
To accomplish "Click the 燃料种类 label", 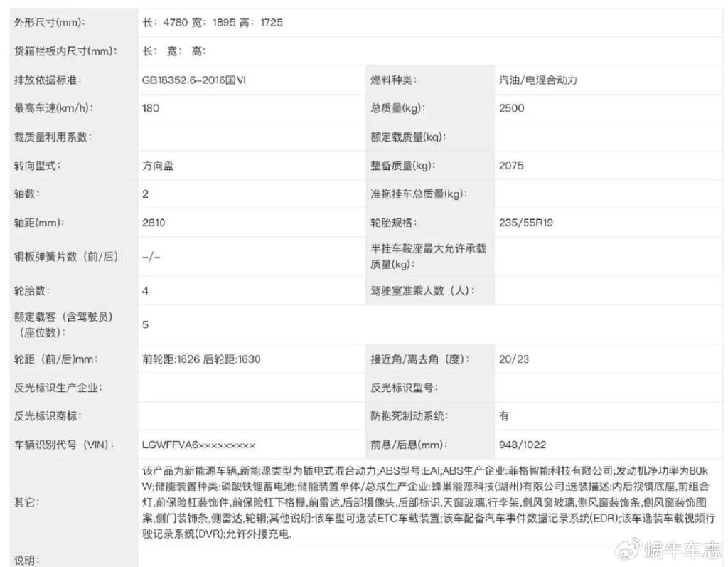I will point(393,80).
